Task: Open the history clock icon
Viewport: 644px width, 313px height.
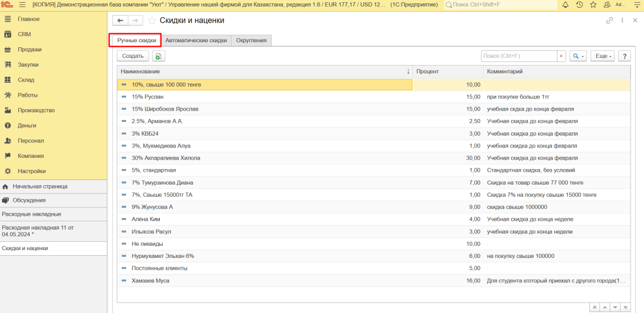Action: pos(579,5)
